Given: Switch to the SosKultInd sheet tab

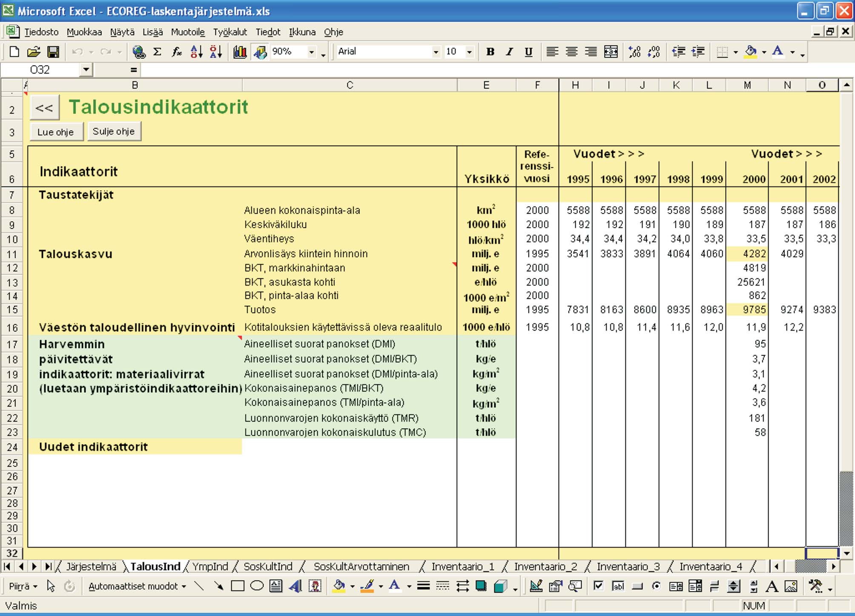Looking at the screenshot, I should tap(268, 567).
